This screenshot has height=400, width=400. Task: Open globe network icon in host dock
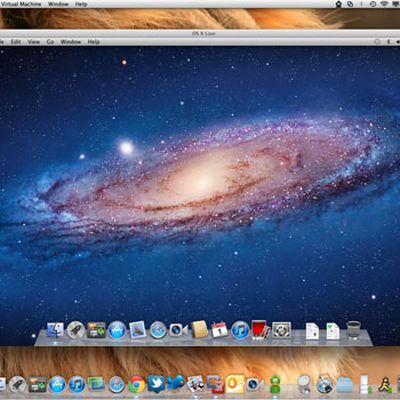click(324, 384)
